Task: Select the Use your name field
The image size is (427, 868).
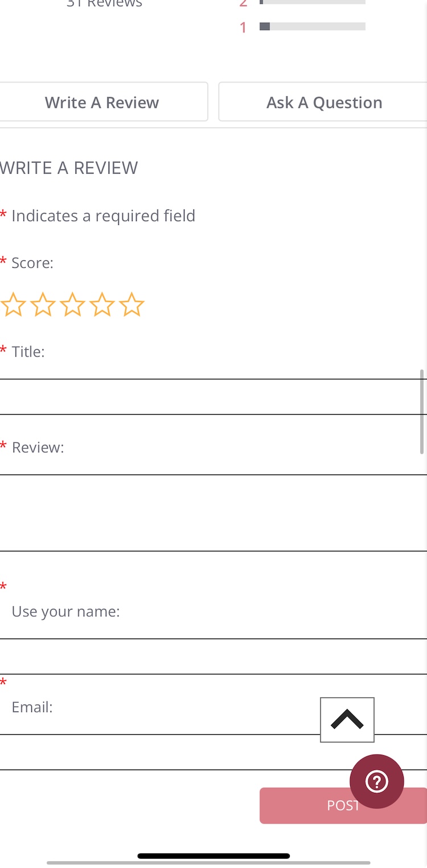Action: 213,656
